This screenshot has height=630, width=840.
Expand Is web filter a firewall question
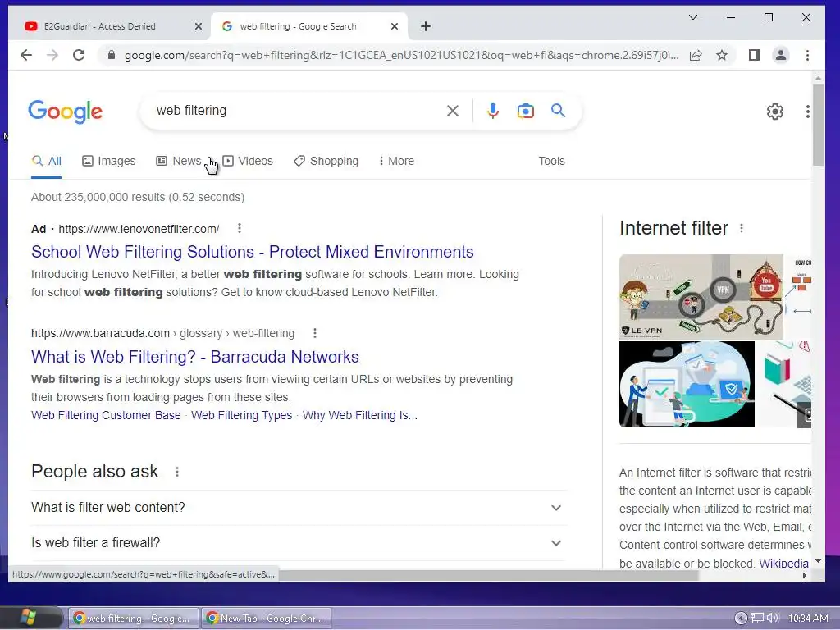point(299,543)
